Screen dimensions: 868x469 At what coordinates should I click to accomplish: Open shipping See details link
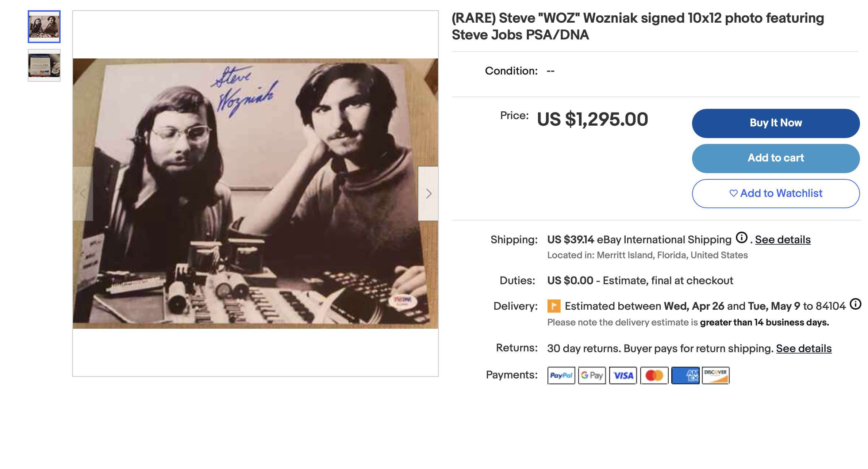(x=783, y=240)
